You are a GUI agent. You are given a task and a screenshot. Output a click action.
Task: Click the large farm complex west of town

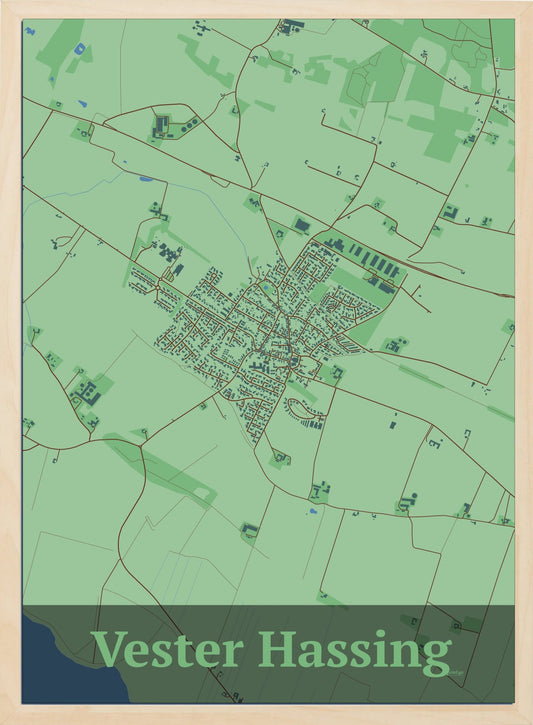click(87, 393)
